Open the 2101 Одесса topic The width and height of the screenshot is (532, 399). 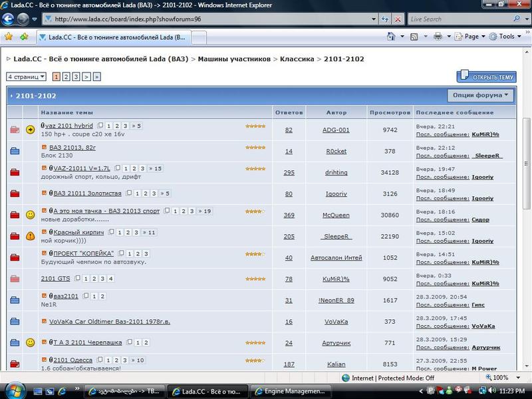click(72, 360)
